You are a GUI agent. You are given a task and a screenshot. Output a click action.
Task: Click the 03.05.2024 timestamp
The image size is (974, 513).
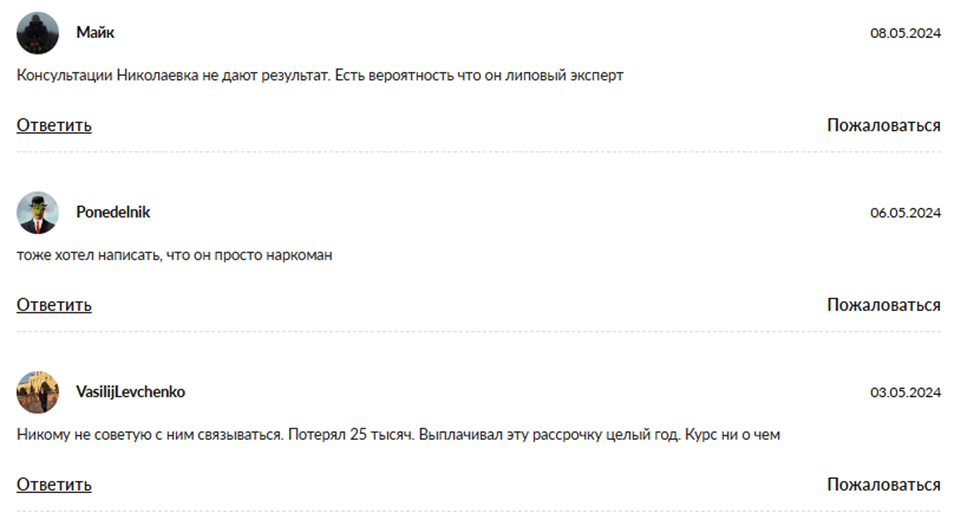[x=905, y=392]
